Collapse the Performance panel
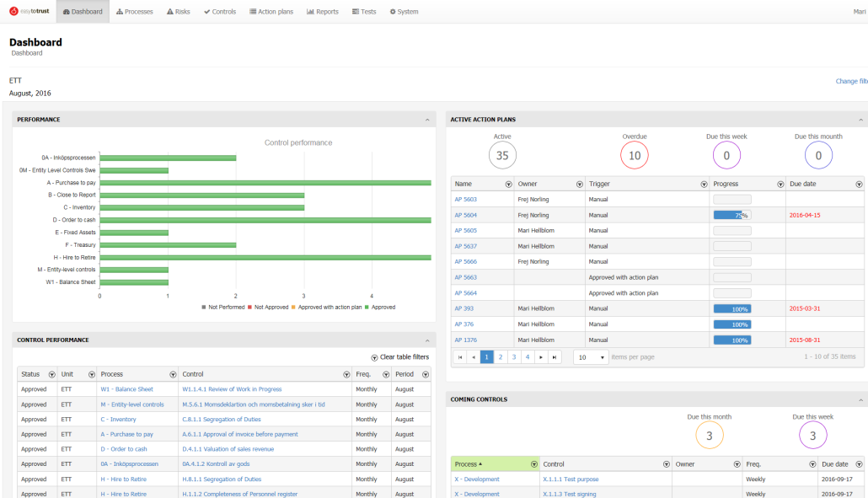This screenshot has width=868, height=498. tap(426, 120)
